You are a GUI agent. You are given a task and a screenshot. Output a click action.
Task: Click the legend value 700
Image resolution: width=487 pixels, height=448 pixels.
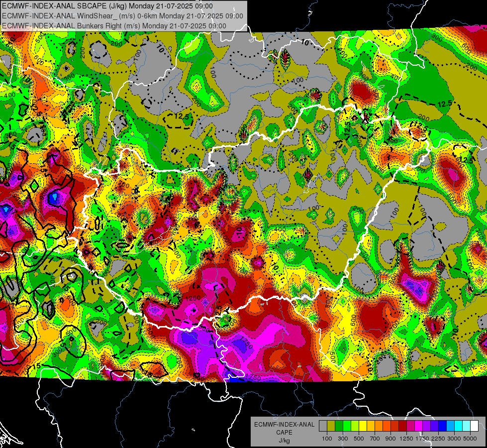point(375,439)
